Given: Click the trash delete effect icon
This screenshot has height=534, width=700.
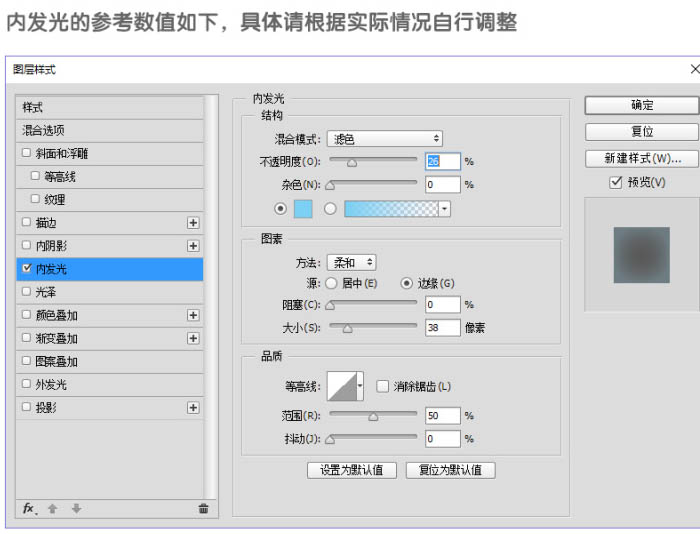Looking at the screenshot, I should coord(203,508).
